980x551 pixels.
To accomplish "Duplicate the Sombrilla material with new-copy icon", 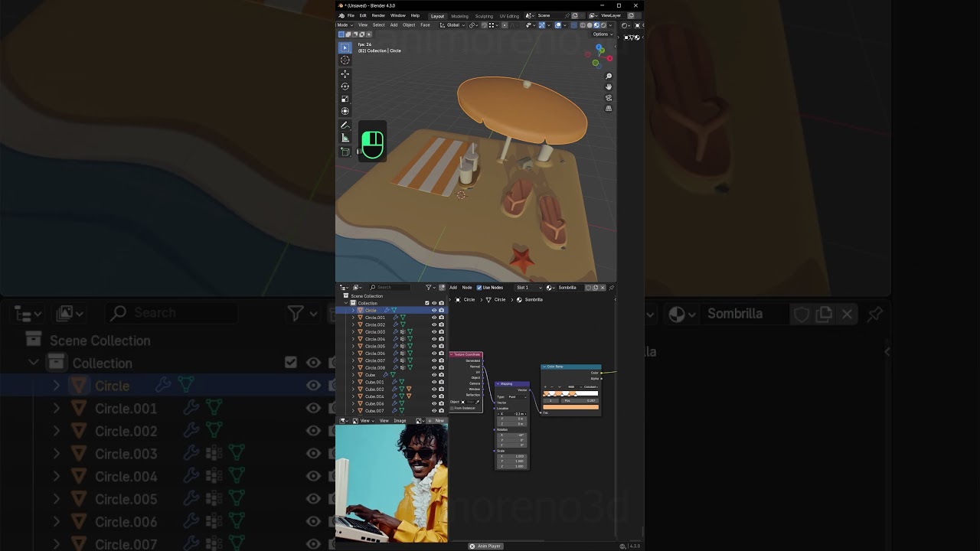I will [596, 288].
